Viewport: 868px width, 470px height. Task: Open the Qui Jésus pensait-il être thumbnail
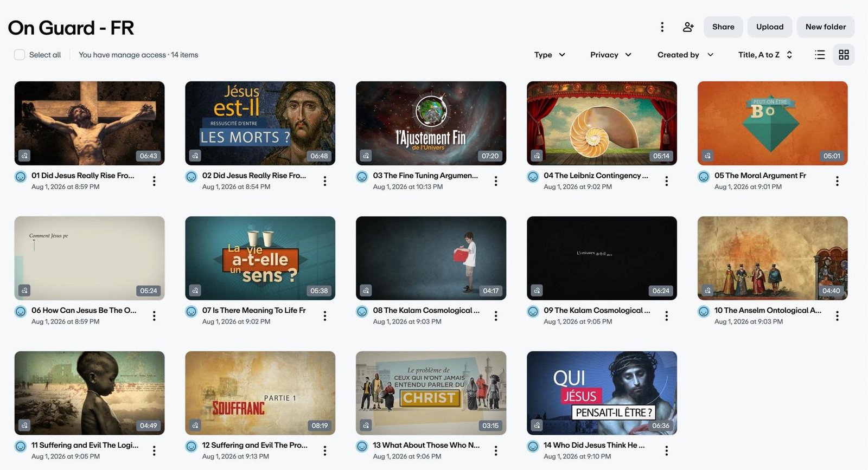coord(602,393)
